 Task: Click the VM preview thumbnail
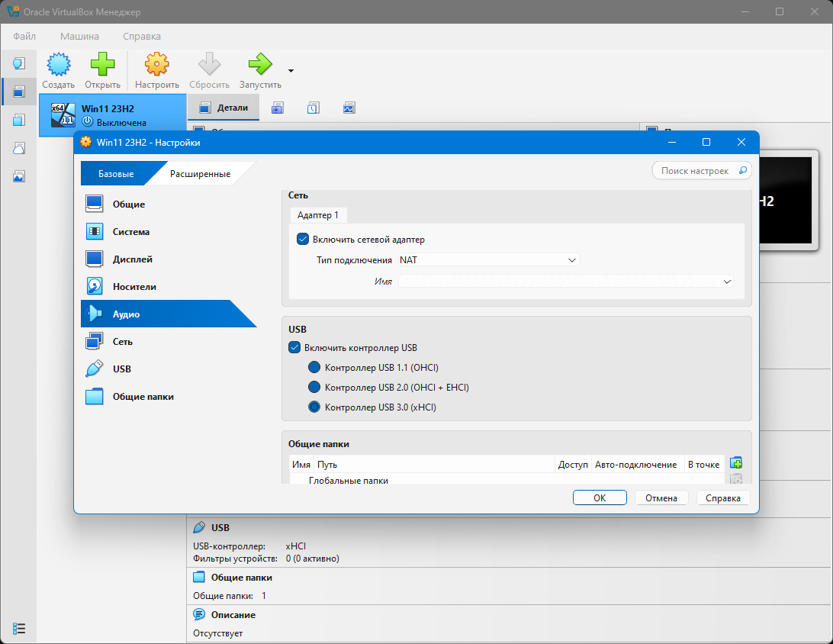click(x=789, y=201)
